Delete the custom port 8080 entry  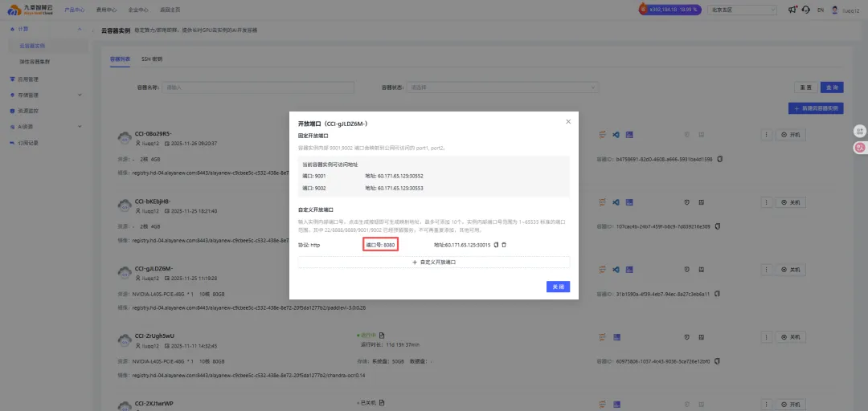coord(504,245)
